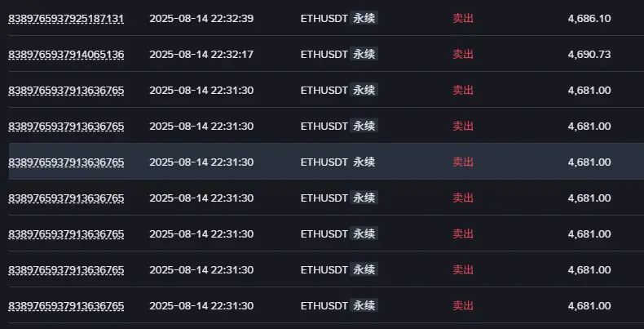Click 卖出 in the 22:32:39 trade row
The image size is (644, 329).
[x=463, y=19]
